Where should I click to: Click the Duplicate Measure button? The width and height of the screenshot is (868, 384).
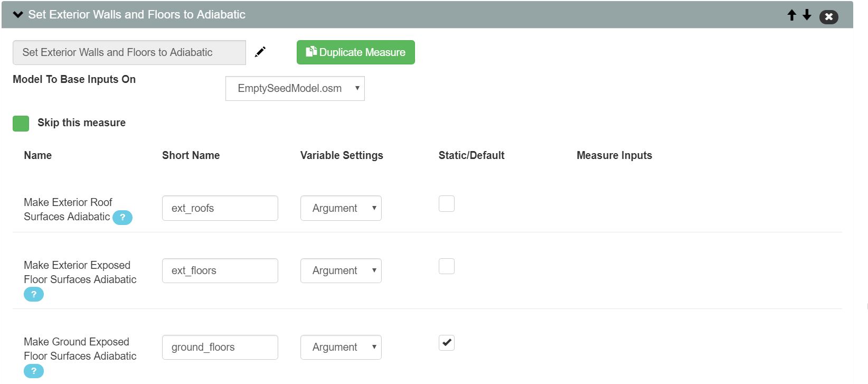click(x=356, y=52)
